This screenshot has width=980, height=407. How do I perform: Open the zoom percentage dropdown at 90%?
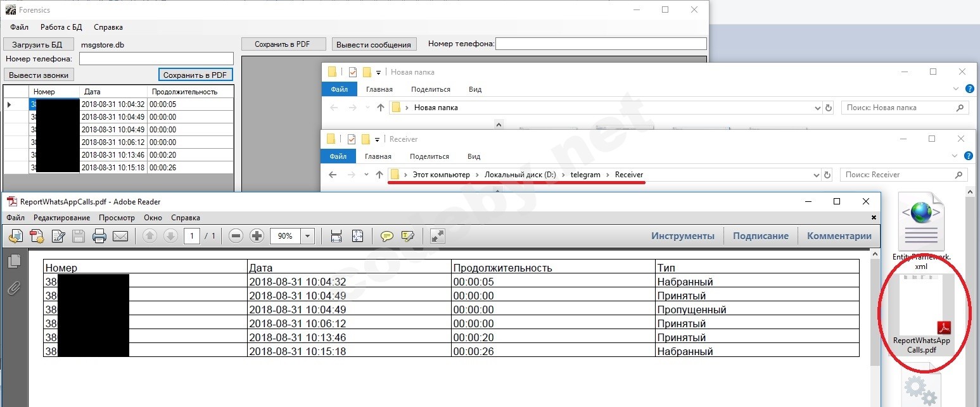(x=307, y=236)
